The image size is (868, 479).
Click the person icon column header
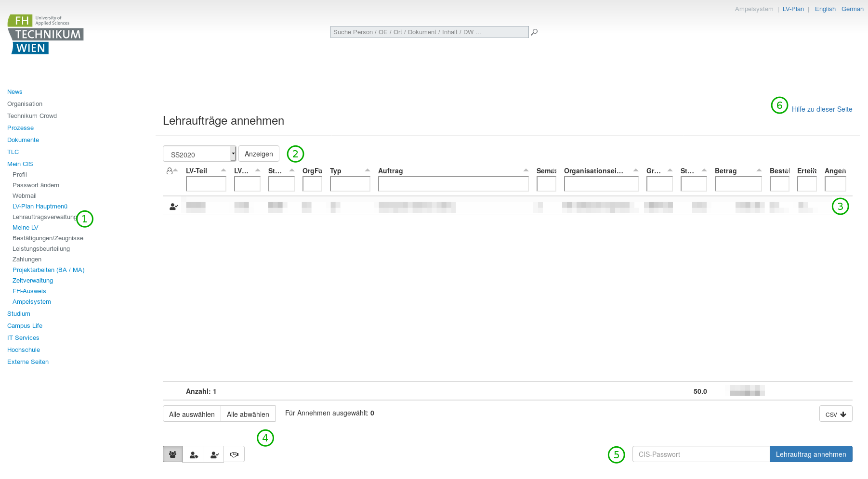[170, 171]
